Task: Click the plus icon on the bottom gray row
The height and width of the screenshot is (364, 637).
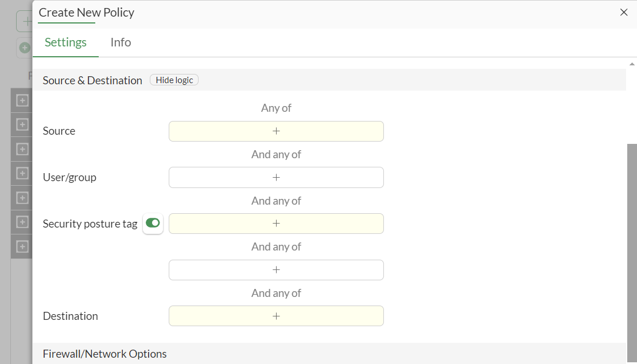Action: point(22,246)
